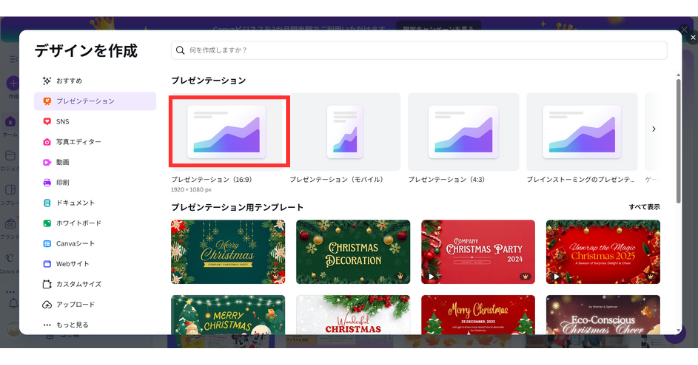Click the Webサイト icon
The height and width of the screenshot is (365, 698).
click(x=47, y=264)
